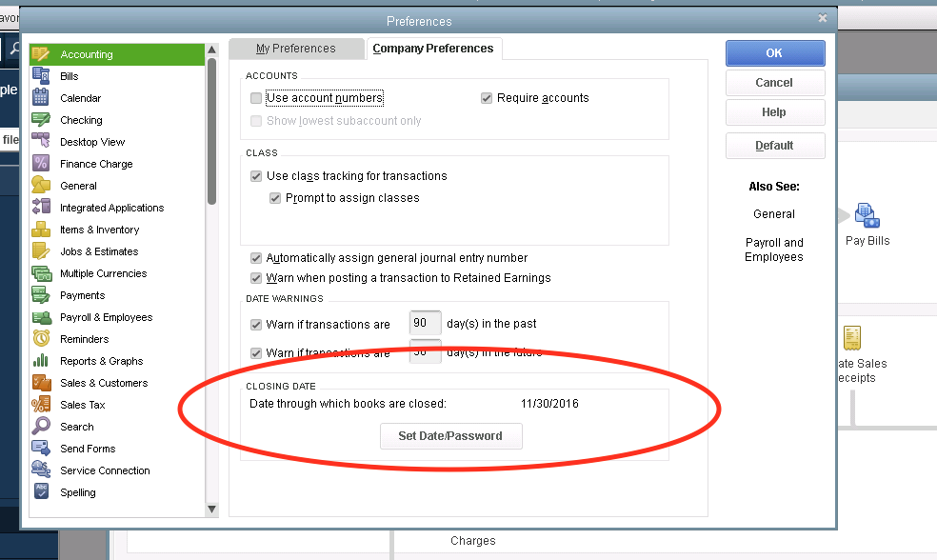Screen dimensions: 937x560
Task: Click the Default button
Action: 774,146
